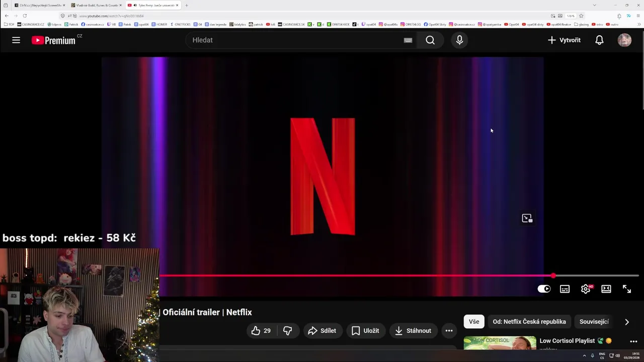Open more actions ellipsis under video
The image size is (644, 362).
pos(449,330)
